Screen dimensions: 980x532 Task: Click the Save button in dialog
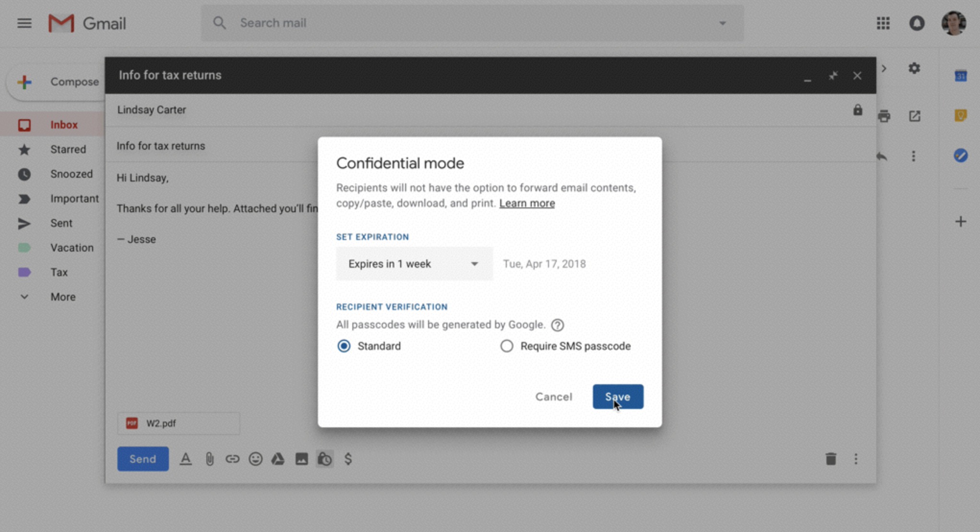pyautogui.click(x=618, y=397)
